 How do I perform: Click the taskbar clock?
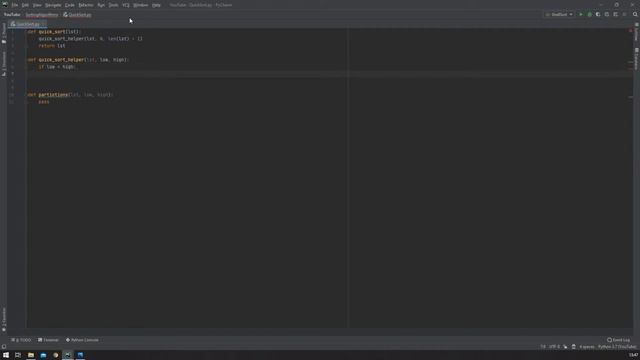point(633,355)
